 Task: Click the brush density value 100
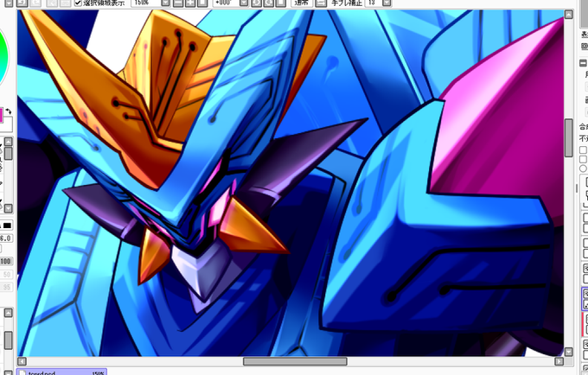[6, 261]
